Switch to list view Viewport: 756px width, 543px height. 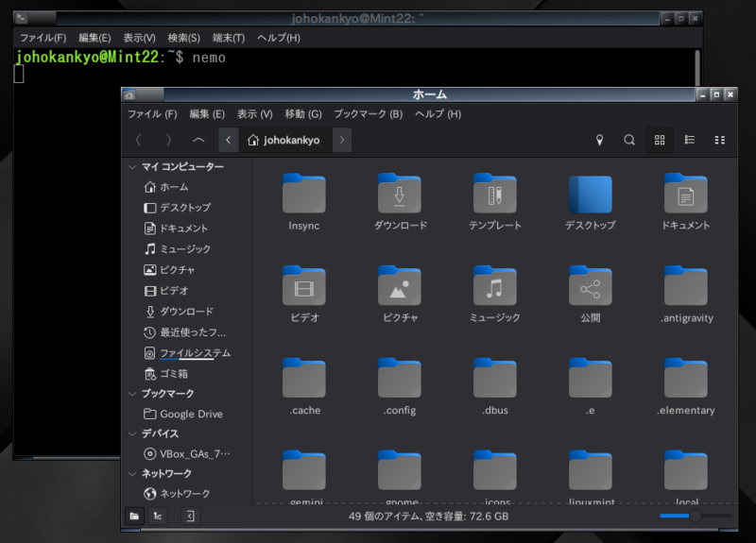(690, 140)
